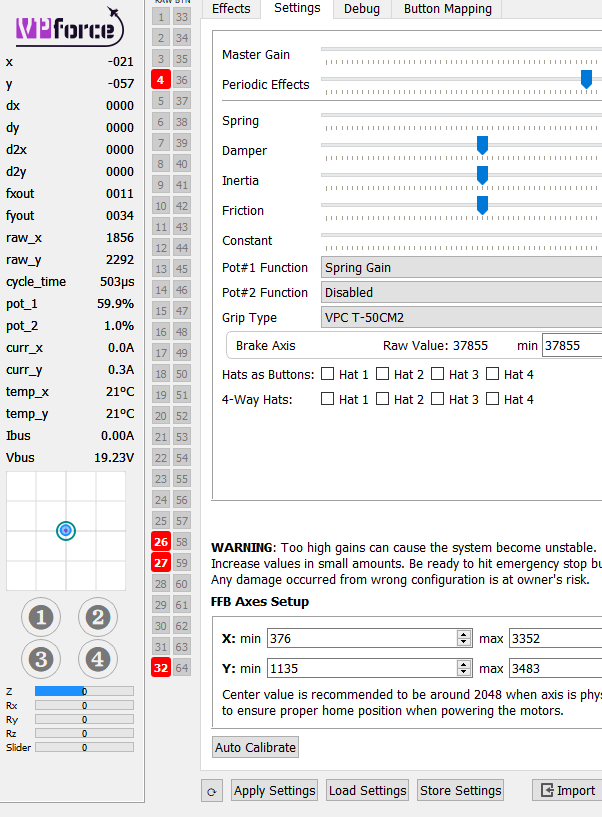Click raw button indicator 50

tap(182, 374)
